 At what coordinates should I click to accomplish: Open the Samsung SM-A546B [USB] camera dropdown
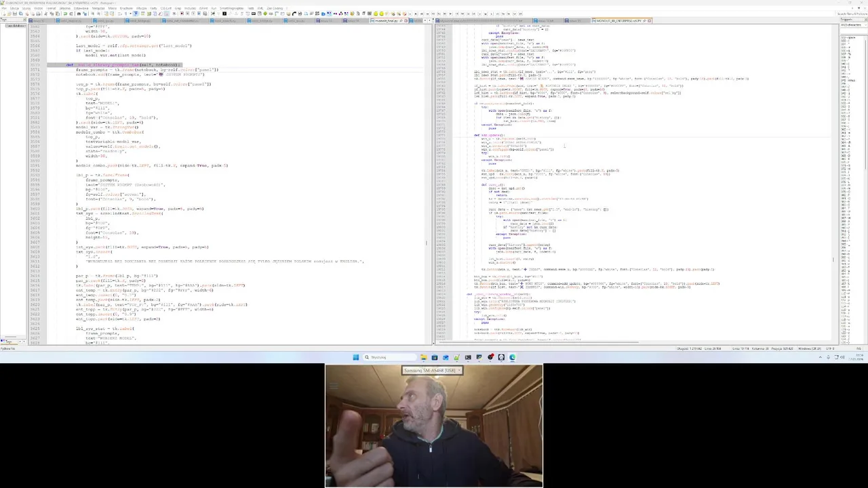433,370
